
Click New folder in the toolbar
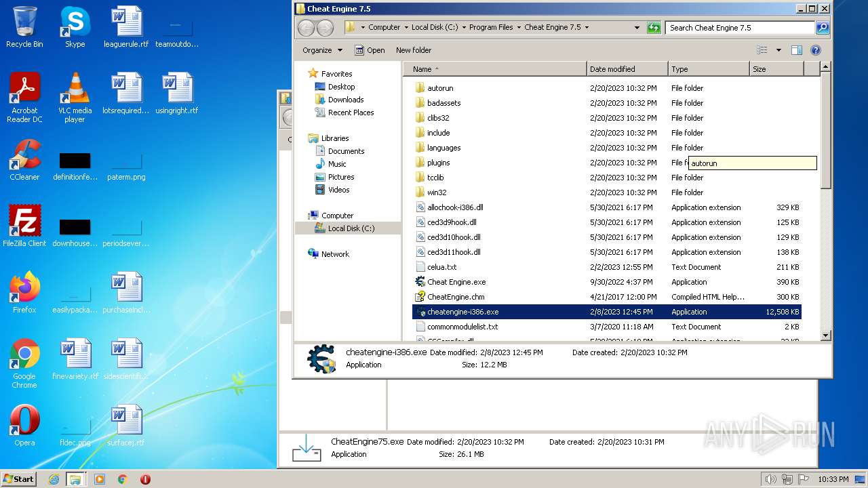[414, 50]
